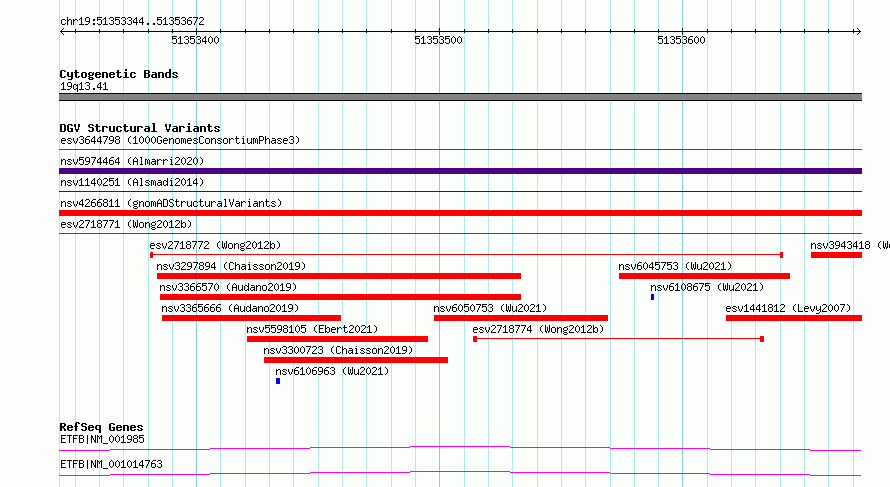Click the esv3644798 variant label
The height and width of the screenshot is (487, 890).
click(180, 140)
